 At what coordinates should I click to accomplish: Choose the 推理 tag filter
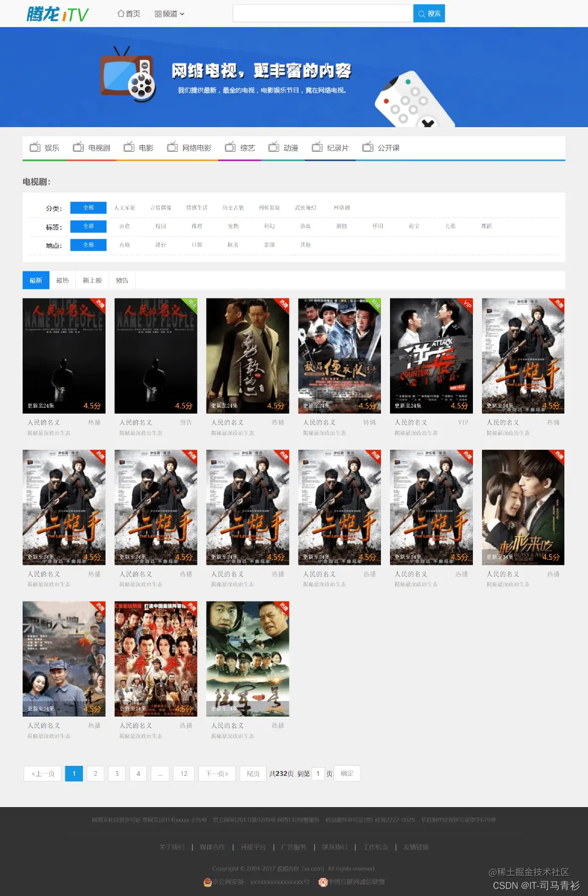pos(197,226)
